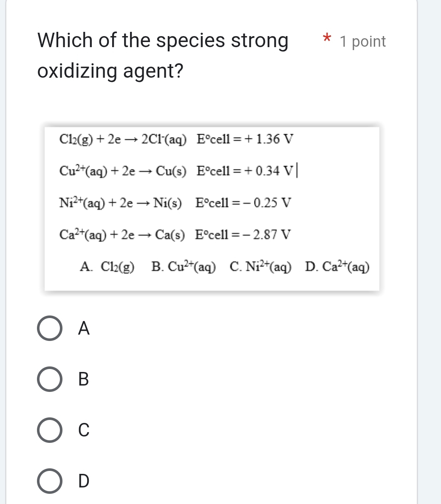
Task: Click the letter "B" answer label
Action: (84, 379)
